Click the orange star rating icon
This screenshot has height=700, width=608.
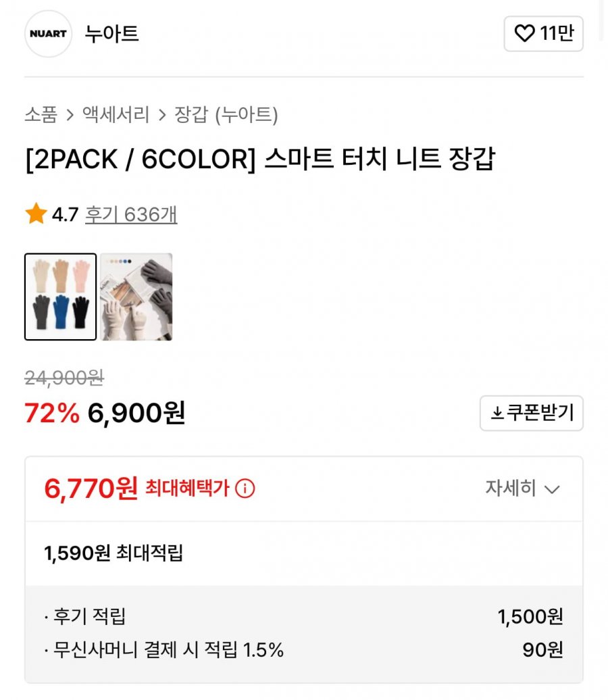coord(36,215)
